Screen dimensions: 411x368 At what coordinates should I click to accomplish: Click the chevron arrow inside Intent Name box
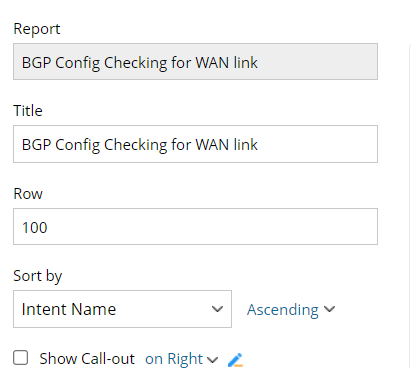click(217, 309)
